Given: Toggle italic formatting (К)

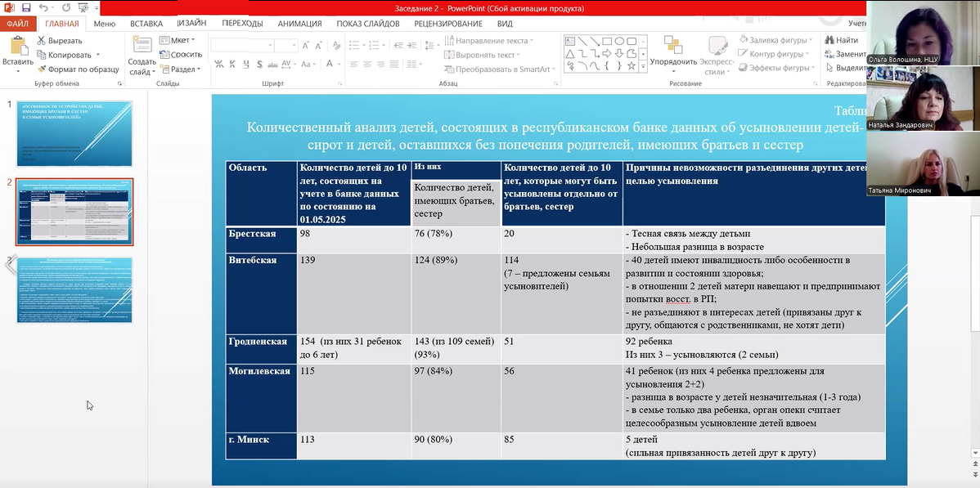Looking at the screenshot, I should 232,64.
